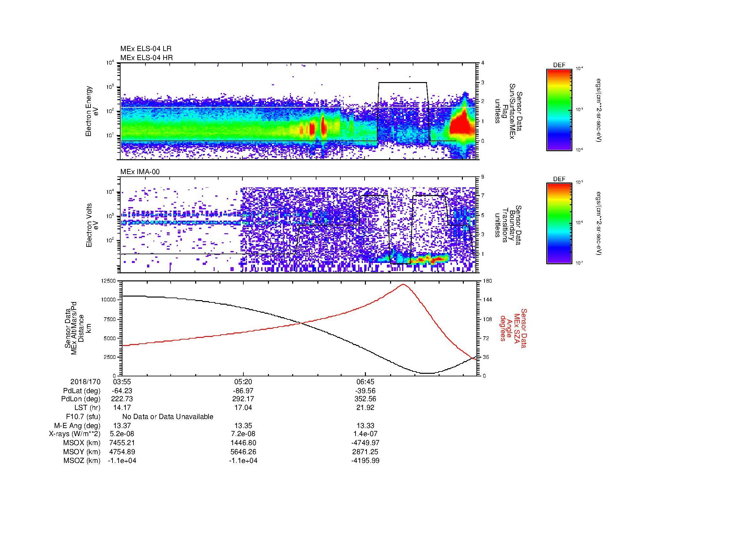Click the red 'MEx SZA Angle degrees' label
Image resolution: width=756 pixels, height=534 pixels.
(513, 328)
